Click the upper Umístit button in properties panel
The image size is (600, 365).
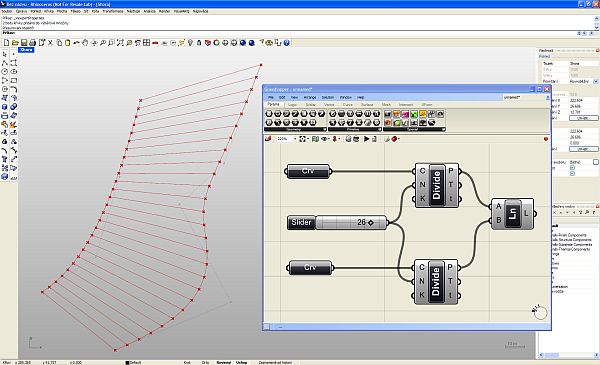pos(583,118)
